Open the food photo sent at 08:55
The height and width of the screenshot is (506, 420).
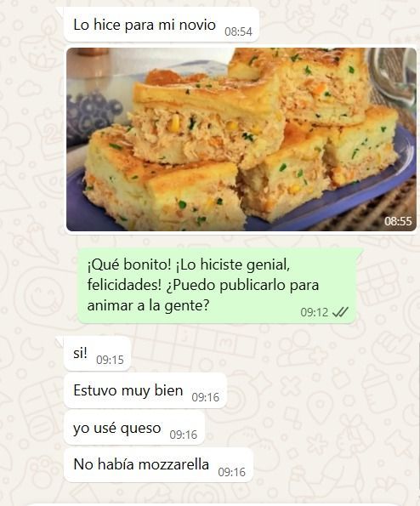pyautogui.click(x=241, y=139)
